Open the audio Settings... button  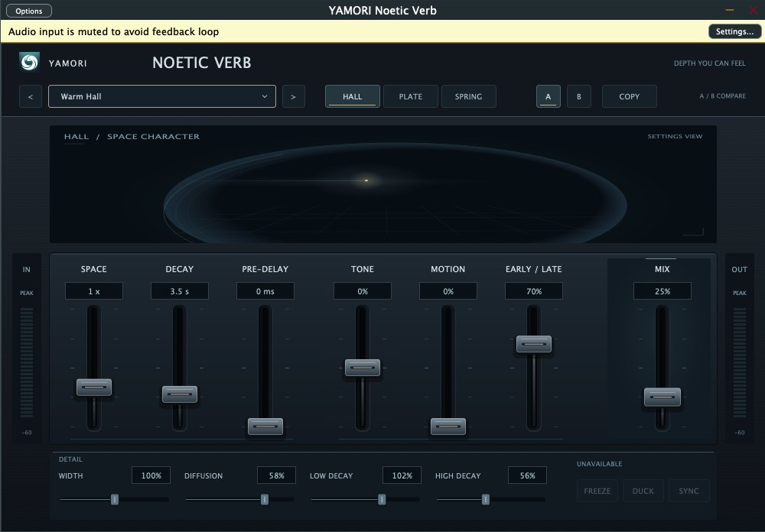tap(734, 31)
